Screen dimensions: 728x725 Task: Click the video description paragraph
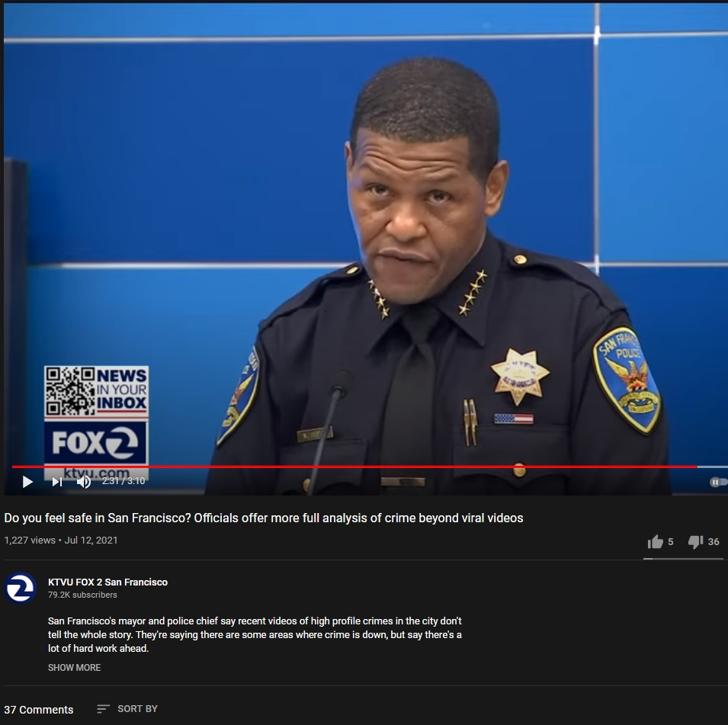click(x=255, y=634)
